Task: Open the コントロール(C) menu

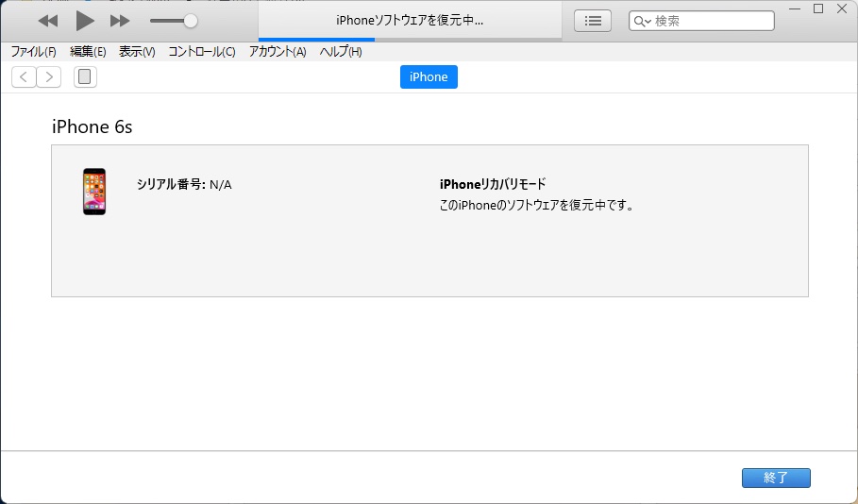Action: point(202,52)
